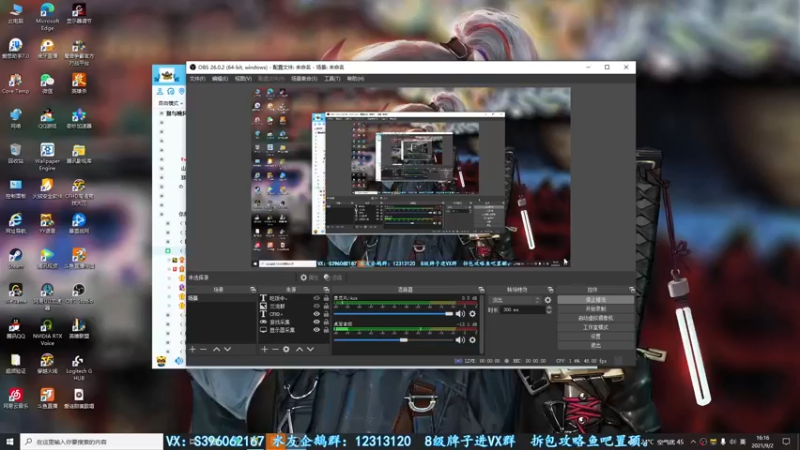Open the File menu in OBS

(197, 78)
